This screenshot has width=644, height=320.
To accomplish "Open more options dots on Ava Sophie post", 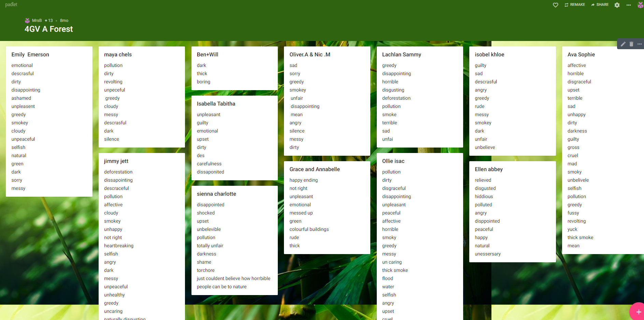I will (x=640, y=44).
